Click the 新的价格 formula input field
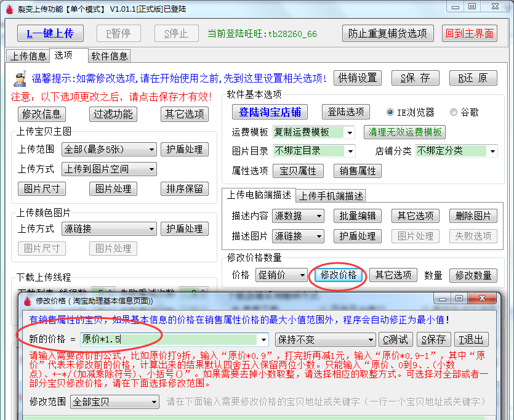 pyautogui.click(x=169, y=339)
